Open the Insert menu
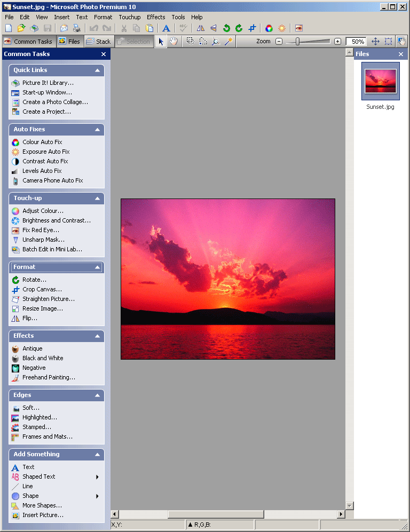The width and height of the screenshot is (410, 532). pyautogui.click(x=62, y=17)
